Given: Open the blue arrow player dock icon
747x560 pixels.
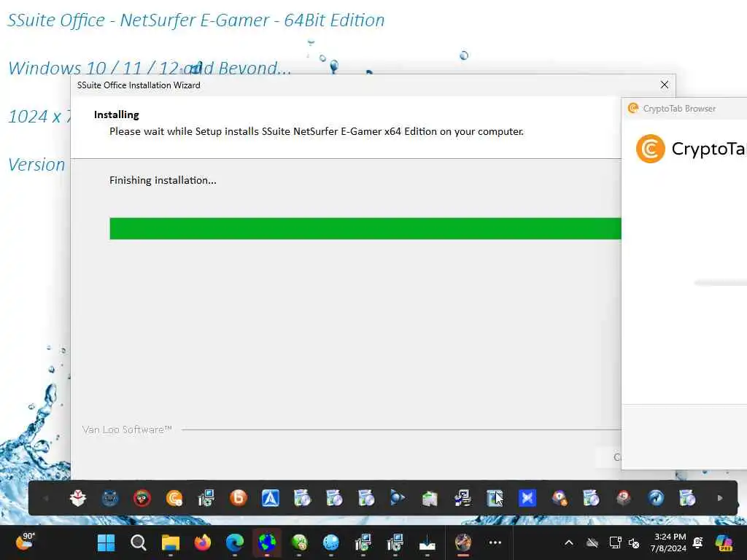Looking at the screenshot, I should pos(398,498).
